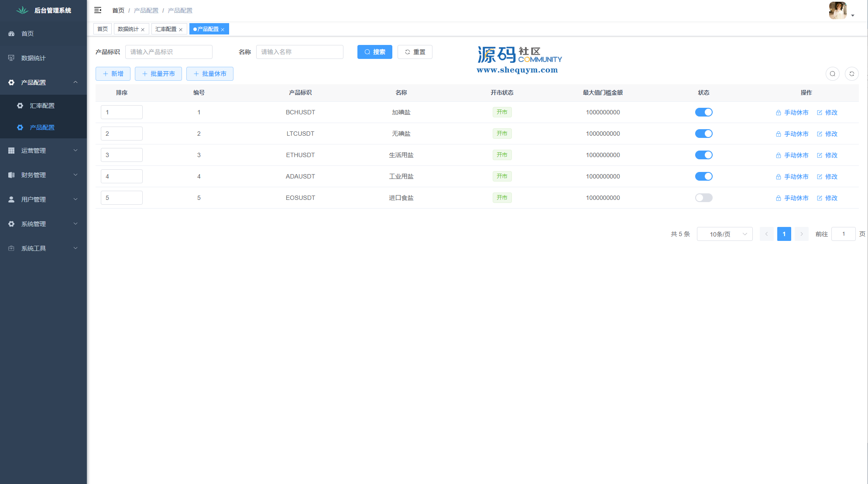
Task: Open 汇率配置 in the sidebar submenu
Action: click(42, 106)
